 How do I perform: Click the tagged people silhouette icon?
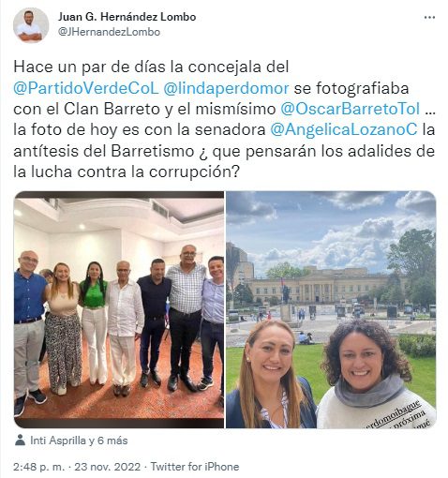pos(20,441)
